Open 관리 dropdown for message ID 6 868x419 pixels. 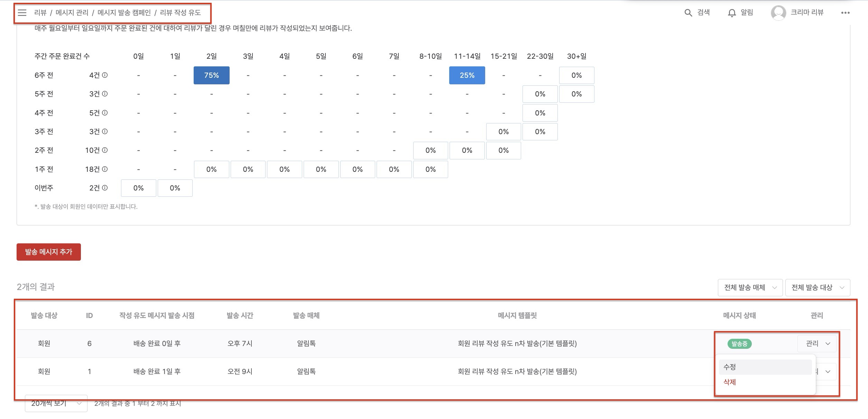click(817, 343)
